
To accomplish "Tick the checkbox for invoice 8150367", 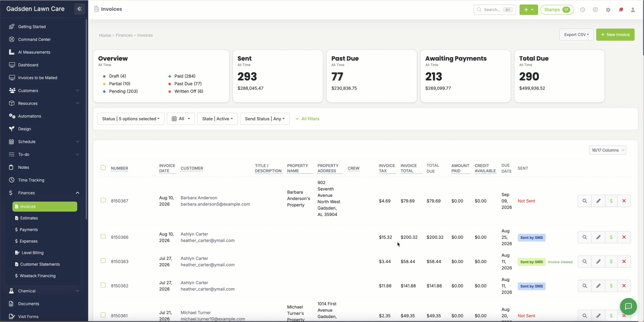I will point(103,200).
